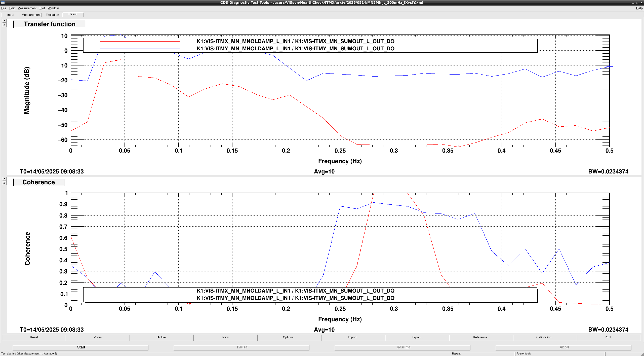This screenshot has height=356, width=644.
Task: Open the Measurement menu in menu bar
Action: click(27, 8)
